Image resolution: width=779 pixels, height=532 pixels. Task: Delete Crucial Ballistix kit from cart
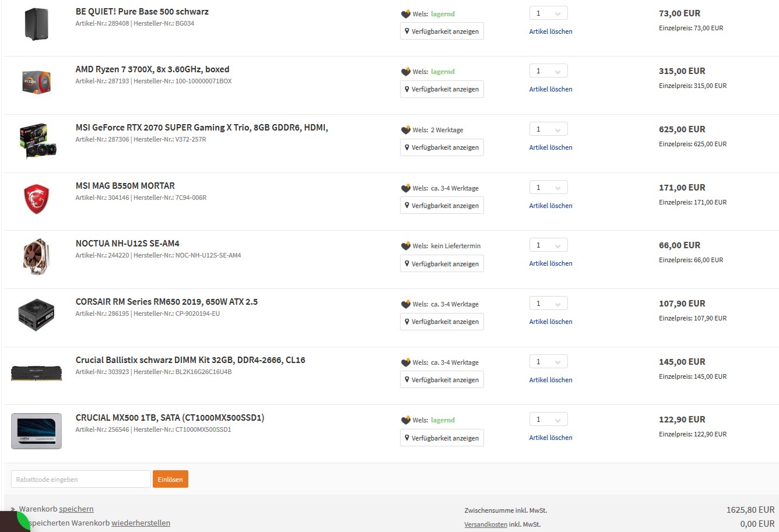tap(550, 380)
